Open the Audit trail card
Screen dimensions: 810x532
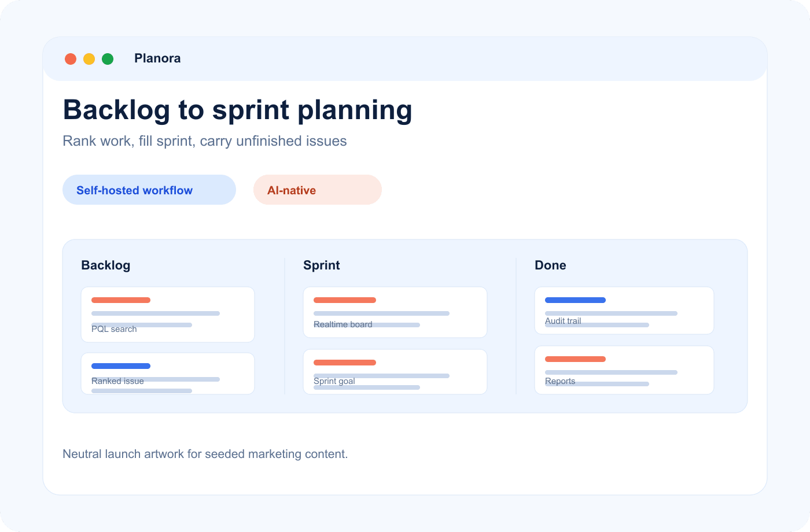point(624,311)
